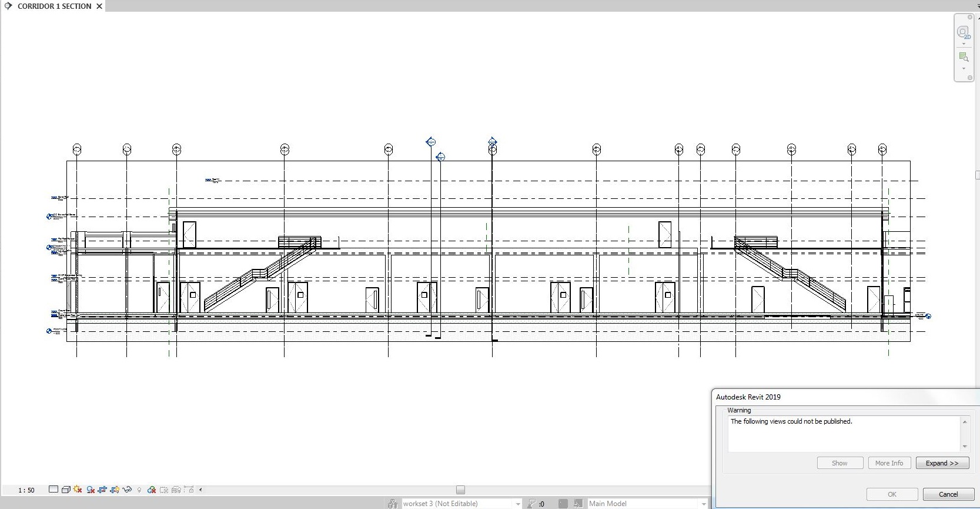The height and width of the screenshot is (509, 980).
Task: Click the Cancel button in warning dialog
Action: (948, 494)
